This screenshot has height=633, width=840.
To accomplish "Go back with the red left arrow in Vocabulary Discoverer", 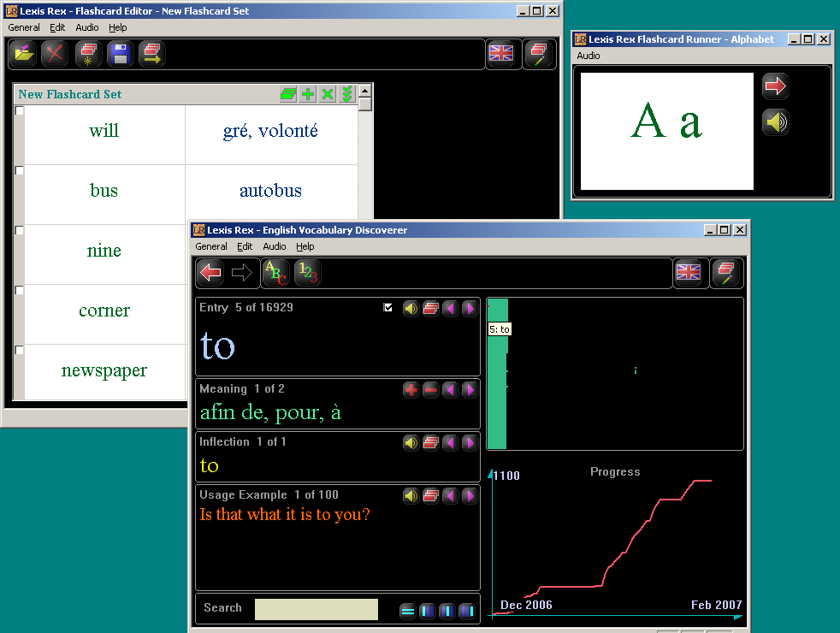I will 210,273.
